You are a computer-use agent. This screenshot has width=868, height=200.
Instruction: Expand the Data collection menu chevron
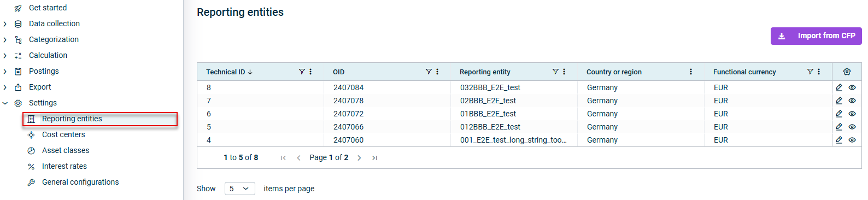click(5, 24)
